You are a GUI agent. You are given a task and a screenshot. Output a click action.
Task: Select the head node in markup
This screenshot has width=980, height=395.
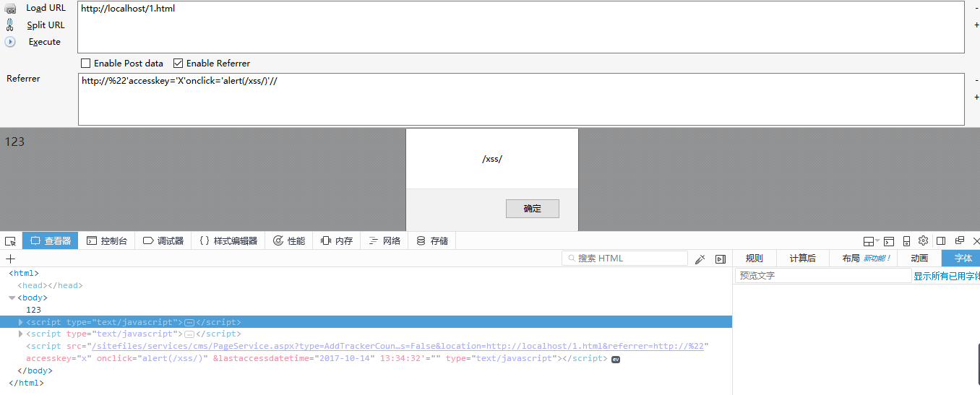51,285
